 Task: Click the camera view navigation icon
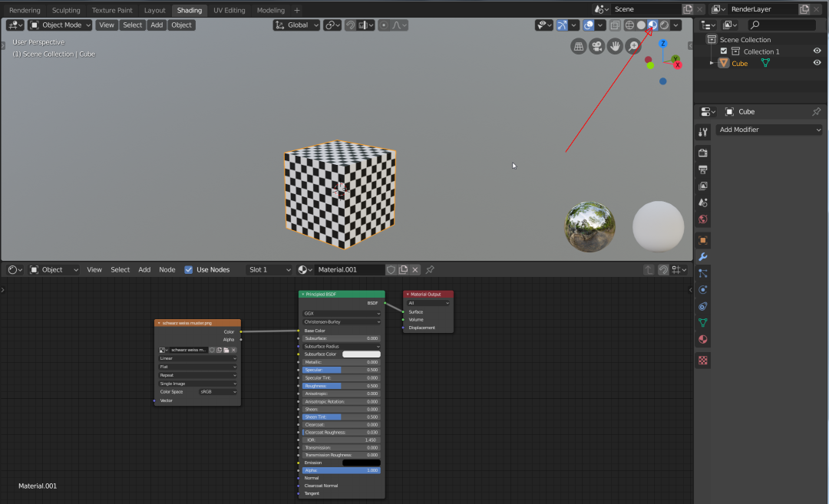(x=596, y=47)
